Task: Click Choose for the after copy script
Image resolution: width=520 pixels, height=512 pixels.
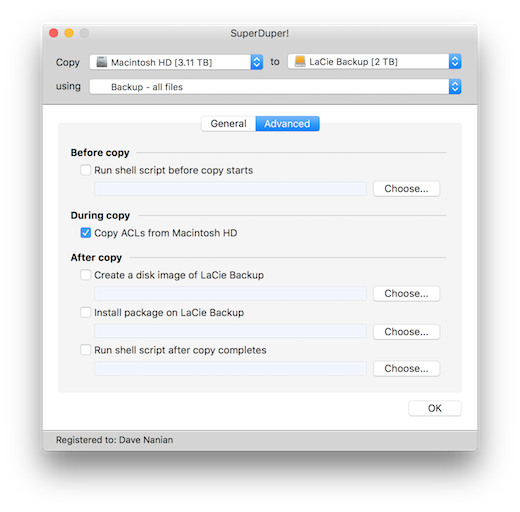Action: coord(406,369)
